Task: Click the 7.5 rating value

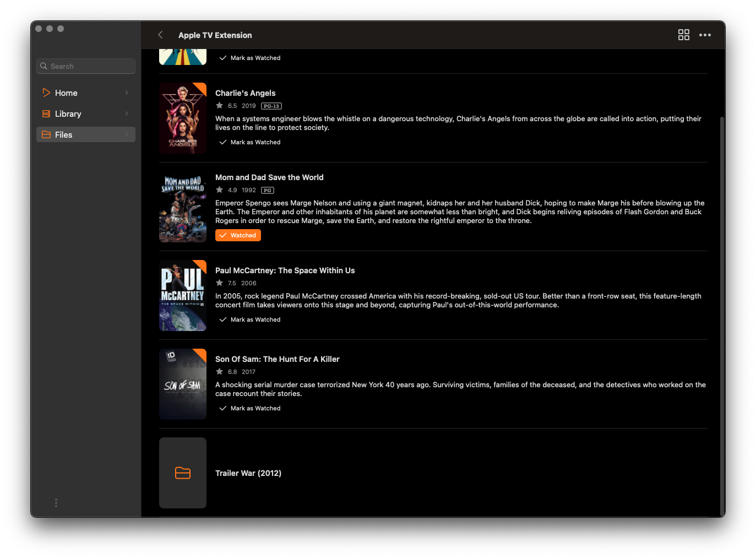Action: [x=232, y=283]
